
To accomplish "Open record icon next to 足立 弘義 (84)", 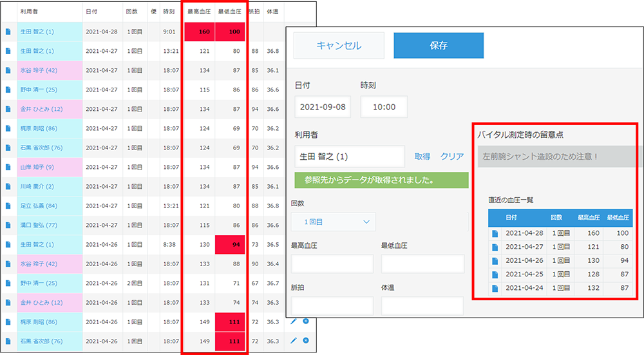I will tap(8, 206).
